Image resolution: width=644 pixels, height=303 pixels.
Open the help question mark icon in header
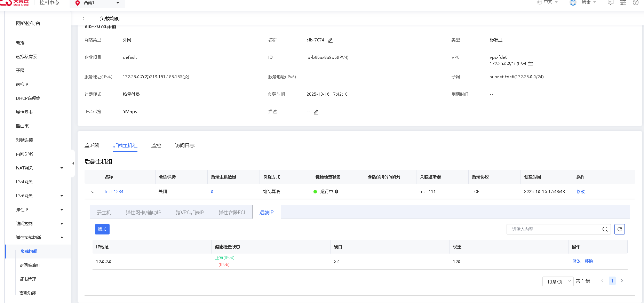tap(635, 2)
